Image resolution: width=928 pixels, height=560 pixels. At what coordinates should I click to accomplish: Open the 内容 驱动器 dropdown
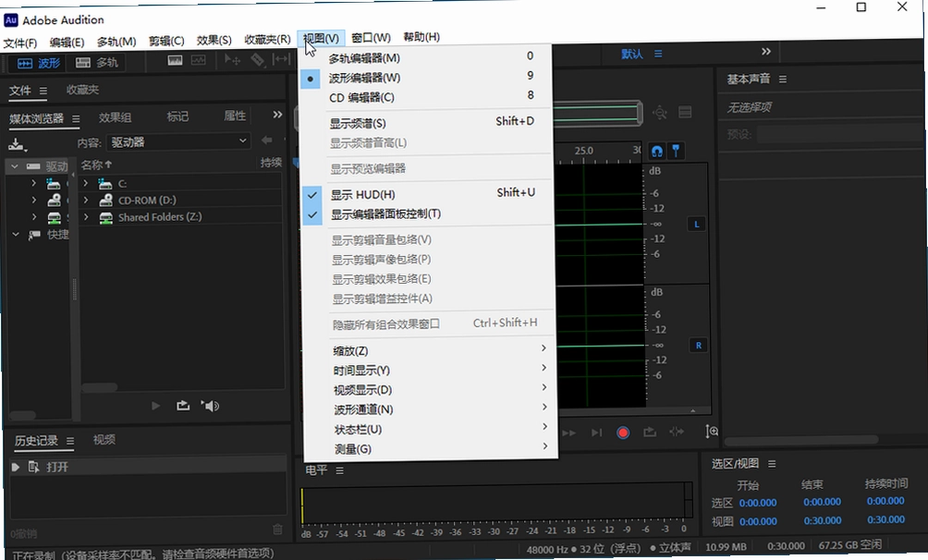pos(178,141)
